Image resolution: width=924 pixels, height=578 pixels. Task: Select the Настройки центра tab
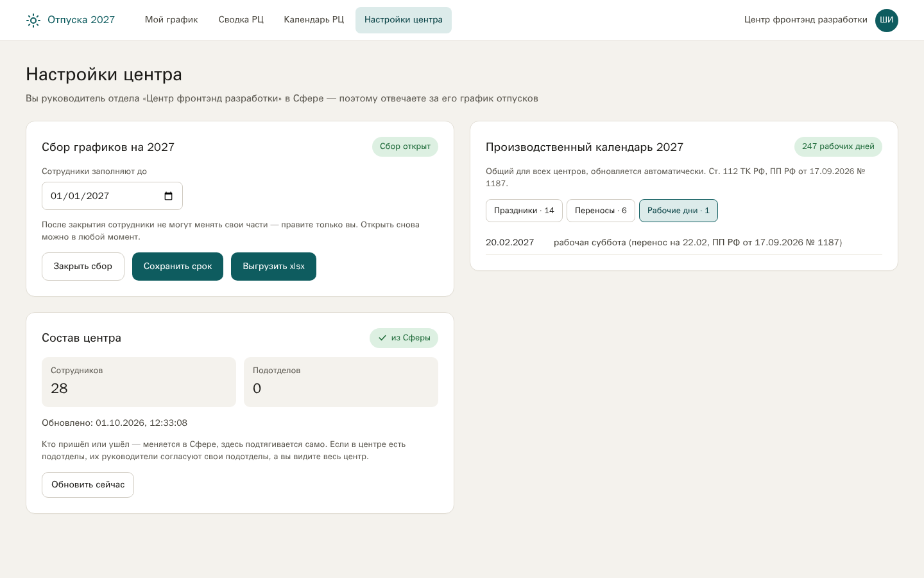pyautogui.click(x=404, y=20)
